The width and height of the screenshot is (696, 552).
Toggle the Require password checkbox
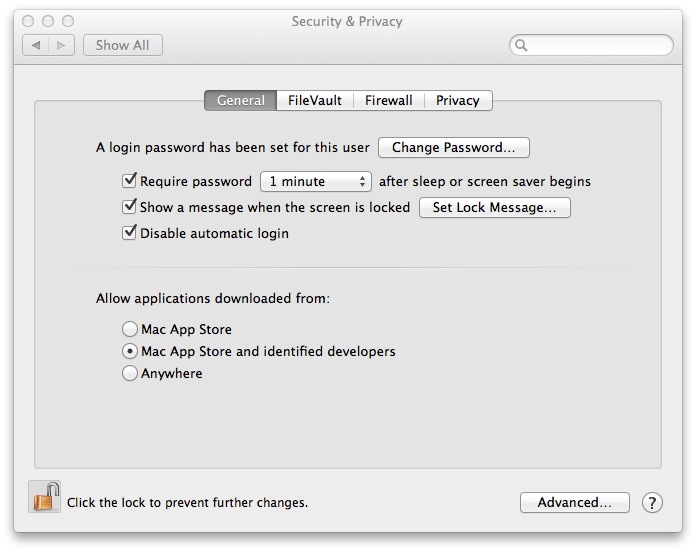point(129,181)
